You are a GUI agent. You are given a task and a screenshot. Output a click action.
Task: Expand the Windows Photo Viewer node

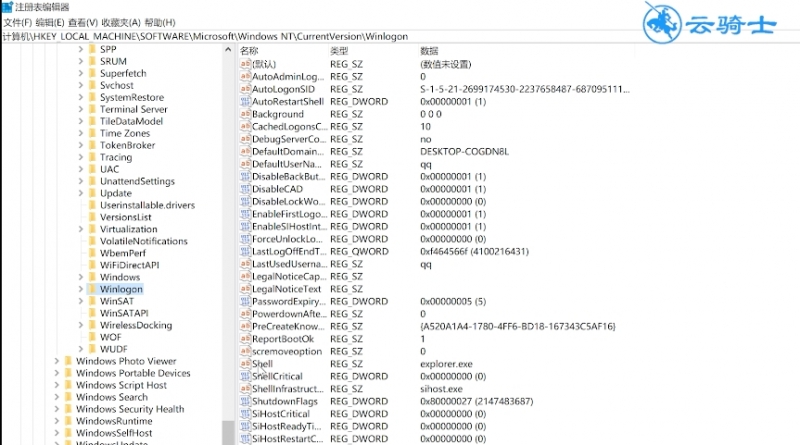[x=57, y=361]
